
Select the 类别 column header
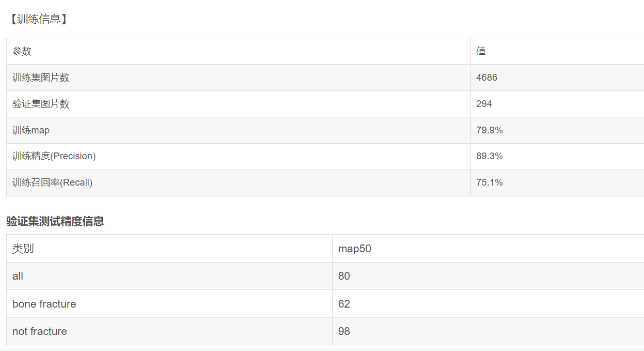click(x=23, y=249)
